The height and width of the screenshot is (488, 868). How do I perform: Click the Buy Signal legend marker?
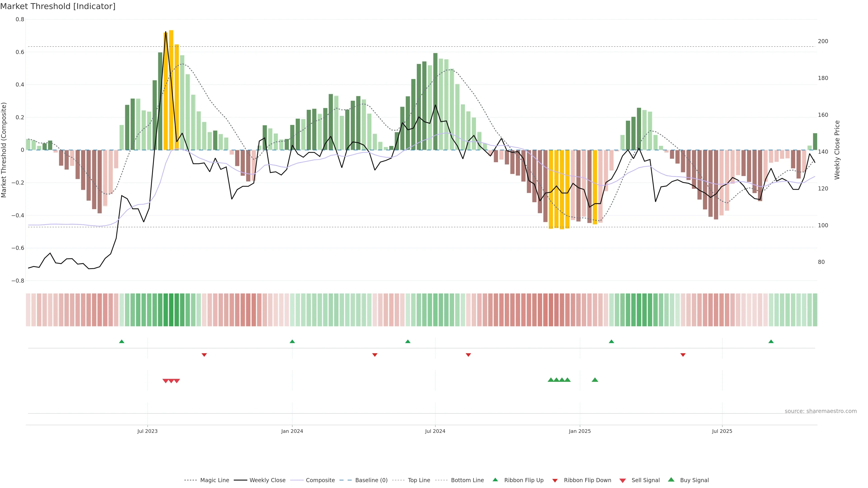pyautogui.click(x=671, y=480)
